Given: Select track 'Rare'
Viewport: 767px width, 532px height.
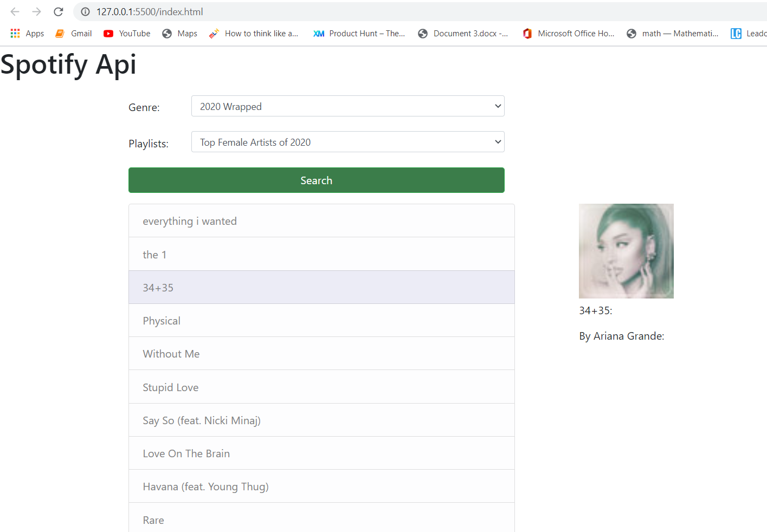Looking at the screenshot, I should [x=321, y=518].
